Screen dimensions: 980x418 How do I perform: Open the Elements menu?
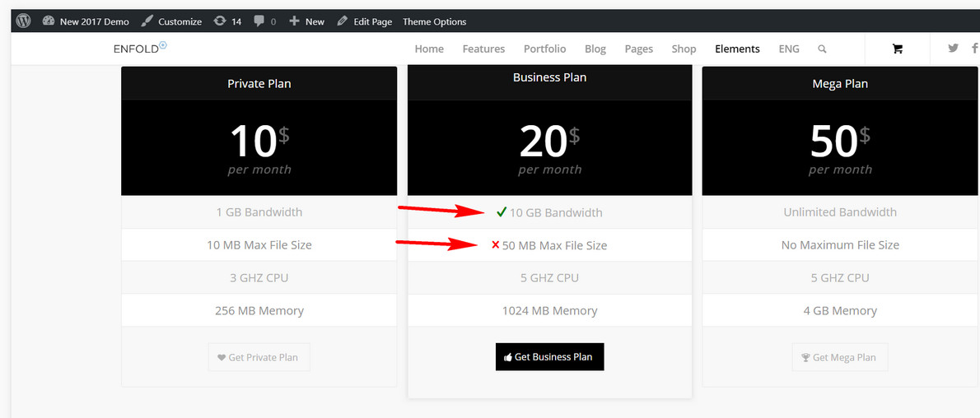pos(738,49)
